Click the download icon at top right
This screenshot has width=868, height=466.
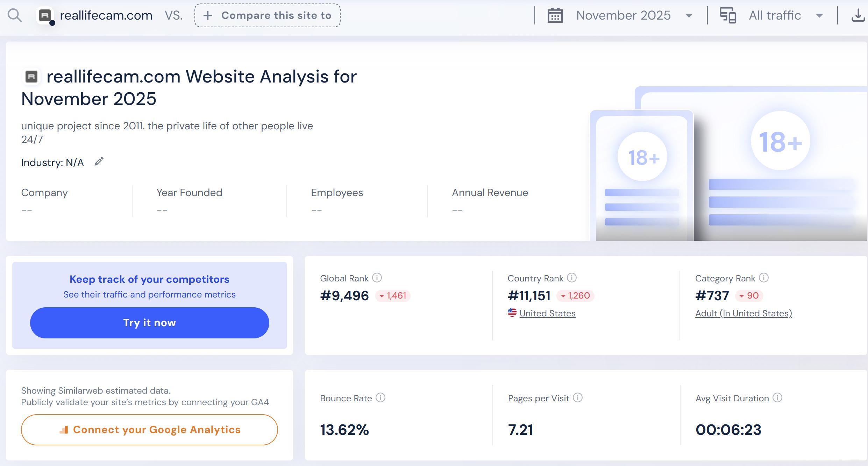click(x=858, y=16)
